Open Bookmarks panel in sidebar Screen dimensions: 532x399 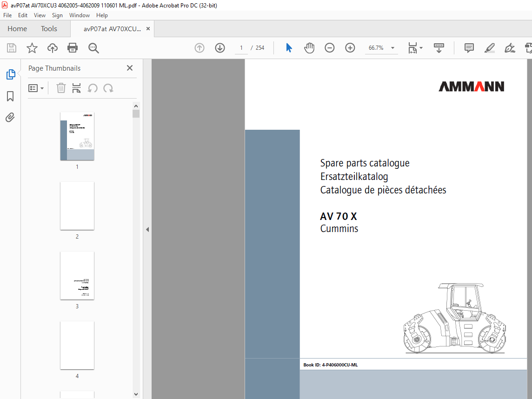[x=10, y=96]
